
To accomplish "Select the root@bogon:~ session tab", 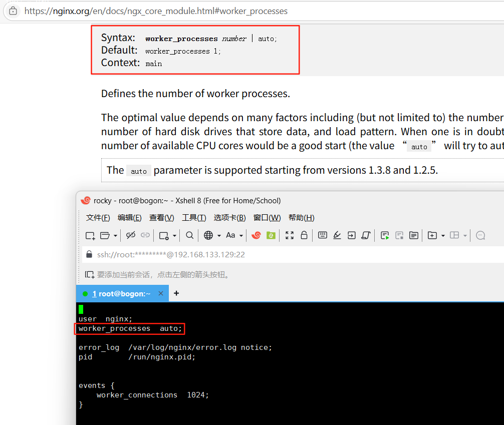I will point(122,294).
